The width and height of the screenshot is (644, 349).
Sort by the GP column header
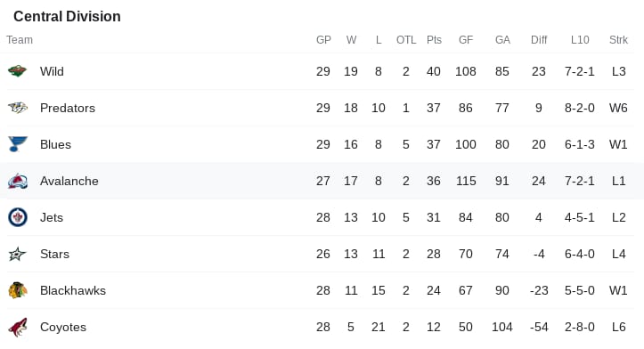point(323,40)
